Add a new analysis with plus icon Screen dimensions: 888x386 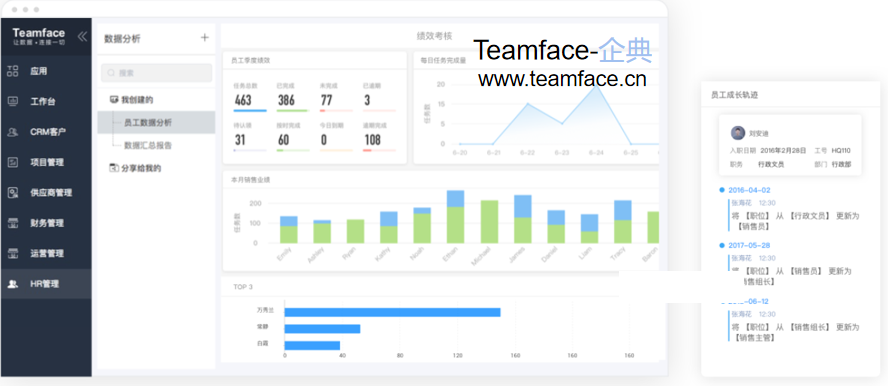(204, 38)
